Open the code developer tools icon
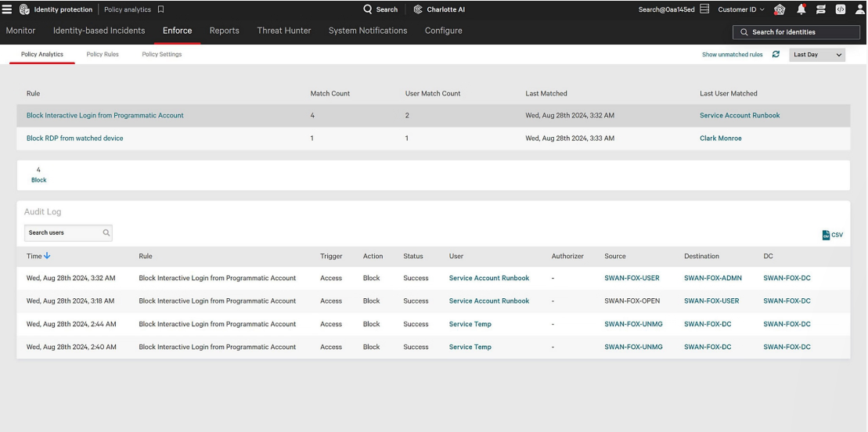 pos(841,9)
